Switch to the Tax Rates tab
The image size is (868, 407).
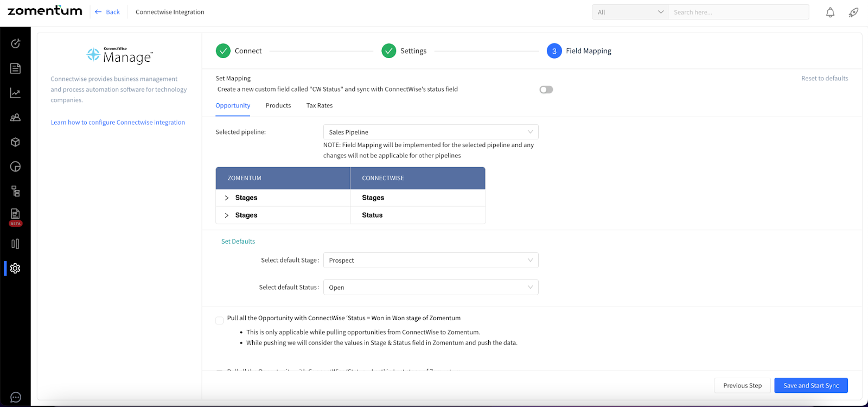tap(320, 105)
